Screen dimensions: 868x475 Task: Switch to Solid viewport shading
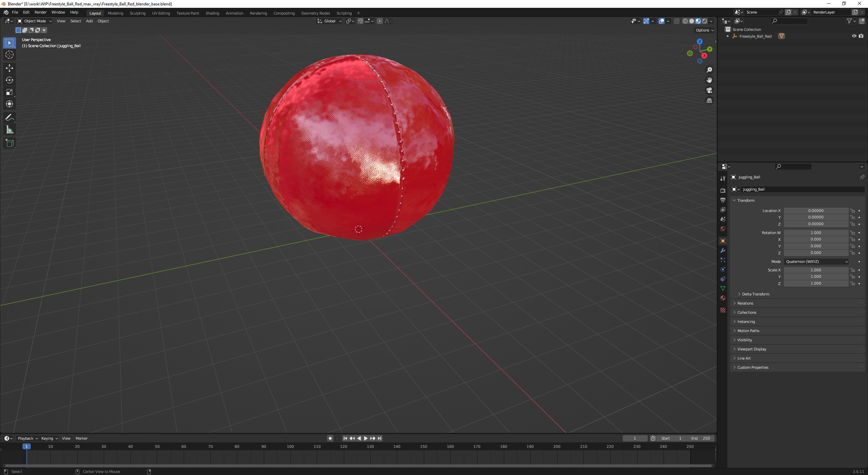692,21
